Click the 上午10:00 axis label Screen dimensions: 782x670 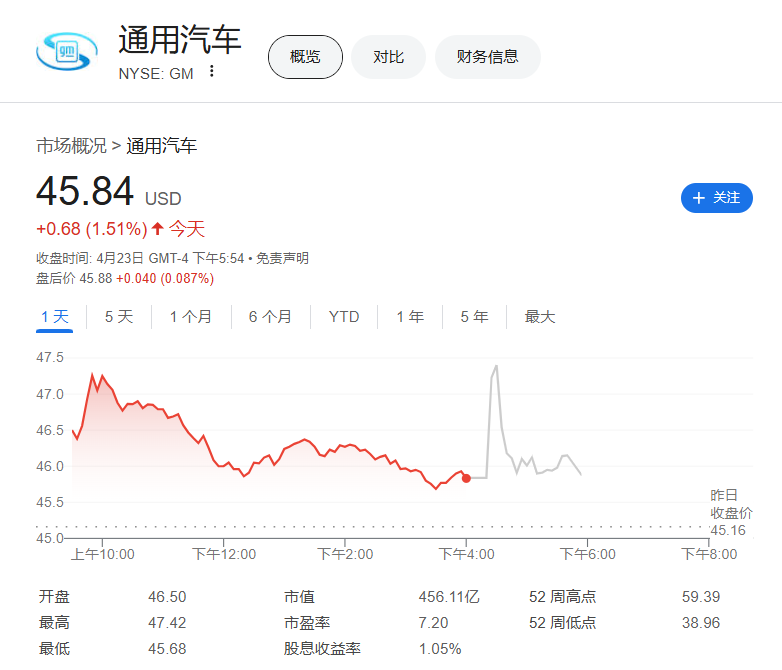(x=103, y=554)
